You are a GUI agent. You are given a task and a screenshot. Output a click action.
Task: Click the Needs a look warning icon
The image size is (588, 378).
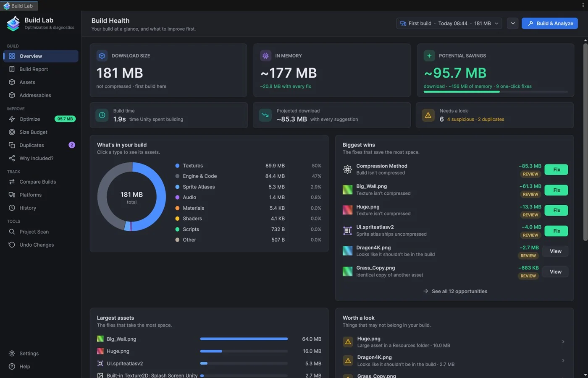428,115
